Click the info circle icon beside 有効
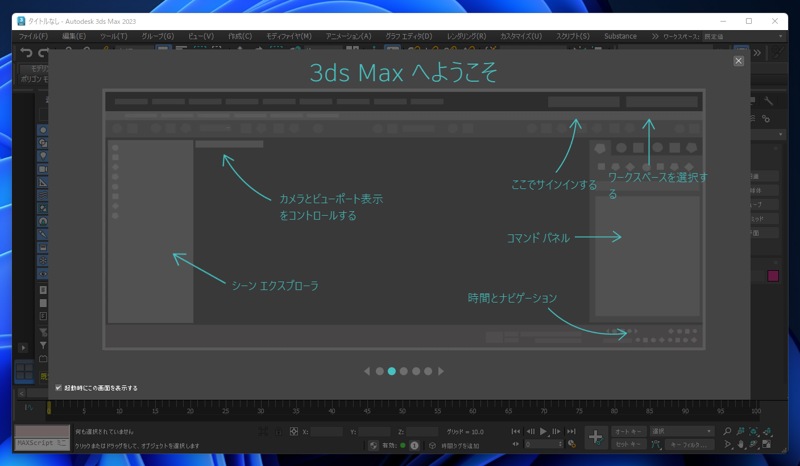The image size is (800, 466). click(x=414, y=446)
